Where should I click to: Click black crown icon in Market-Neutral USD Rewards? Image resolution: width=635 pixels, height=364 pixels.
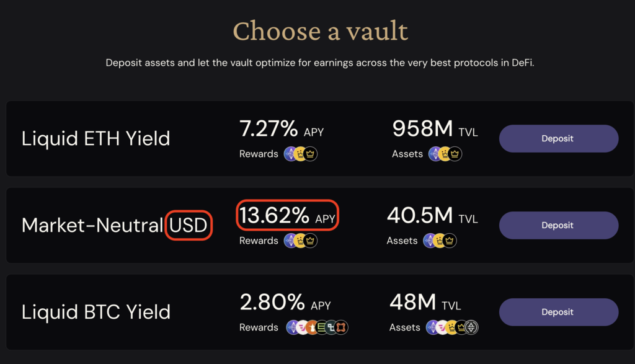click(x=311, y=241)
